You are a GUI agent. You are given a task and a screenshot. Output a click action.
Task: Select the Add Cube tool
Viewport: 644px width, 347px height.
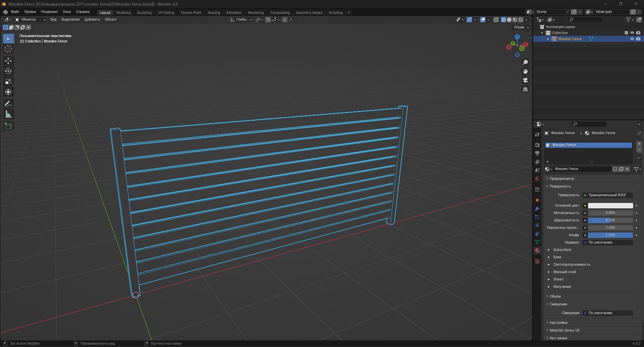click(x=8, y=126)
